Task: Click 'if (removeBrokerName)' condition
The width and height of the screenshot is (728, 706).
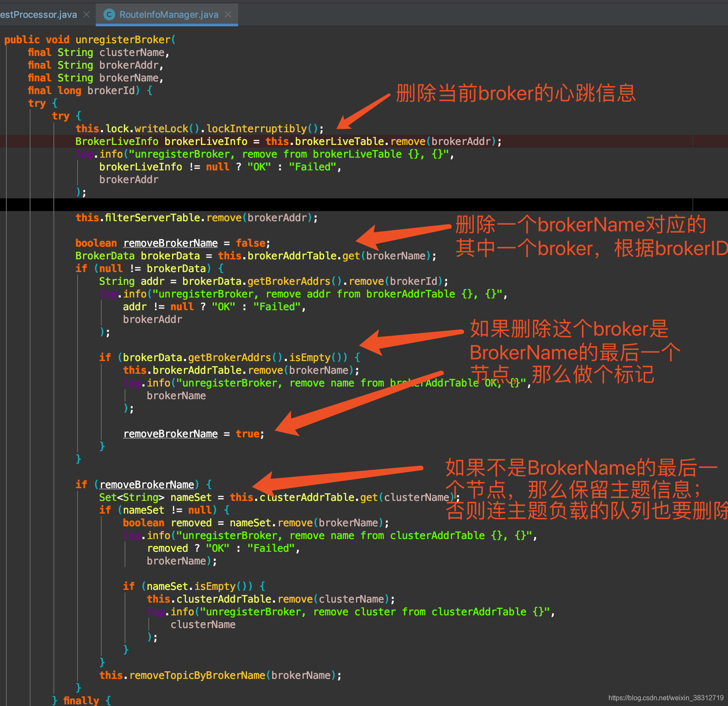Action: 144,484
